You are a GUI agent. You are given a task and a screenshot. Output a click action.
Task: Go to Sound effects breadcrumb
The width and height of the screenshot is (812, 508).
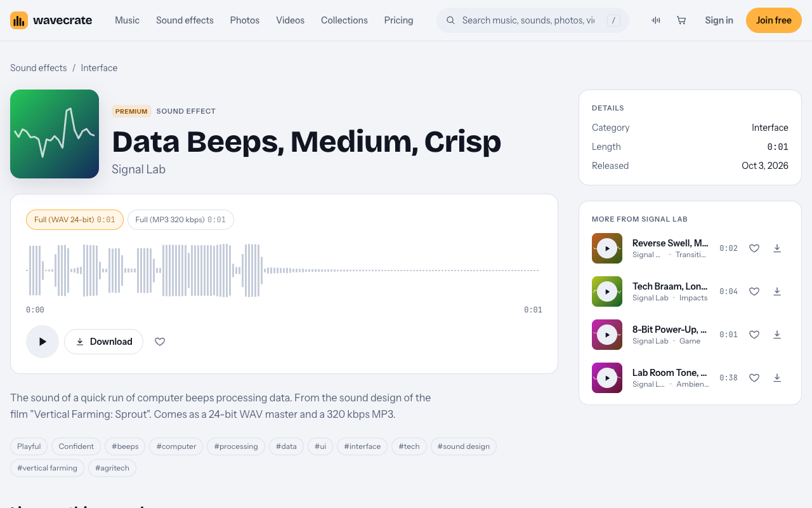pos(38,68)
